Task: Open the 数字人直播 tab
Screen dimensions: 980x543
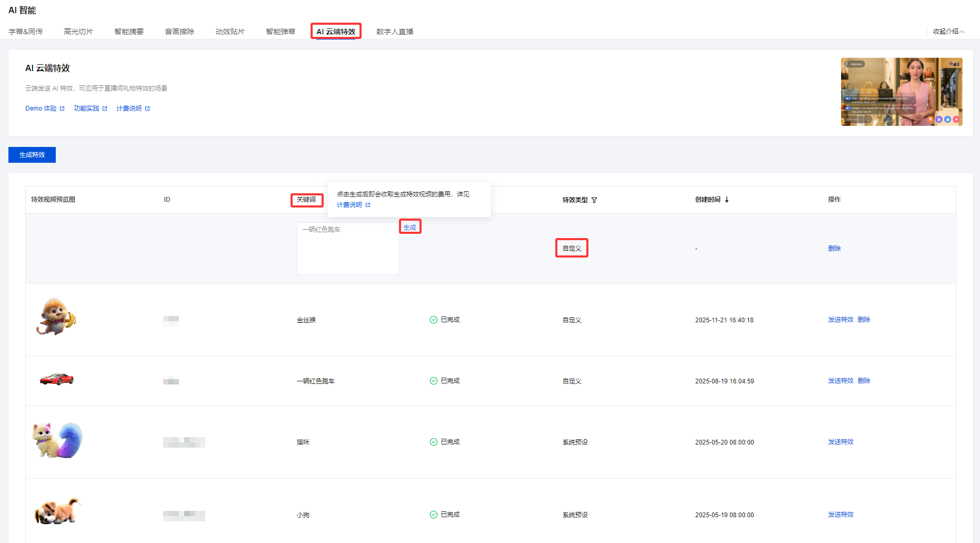Action: pyautogui.click(x=395, y=32)
